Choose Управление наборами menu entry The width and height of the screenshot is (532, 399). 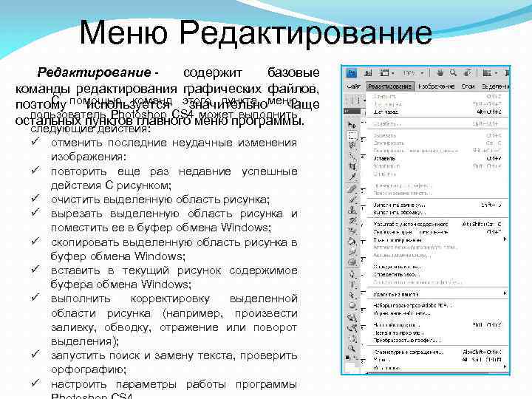click(437, 313)
